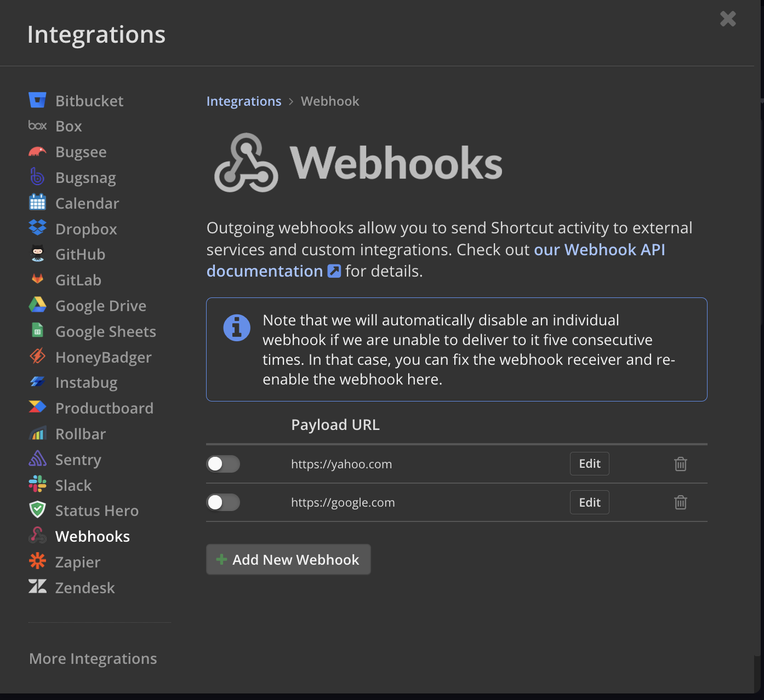The width and height of the screenshot is (764, 700).
Task: Click the Status Hero shield icon
Action: pos(37,510)
